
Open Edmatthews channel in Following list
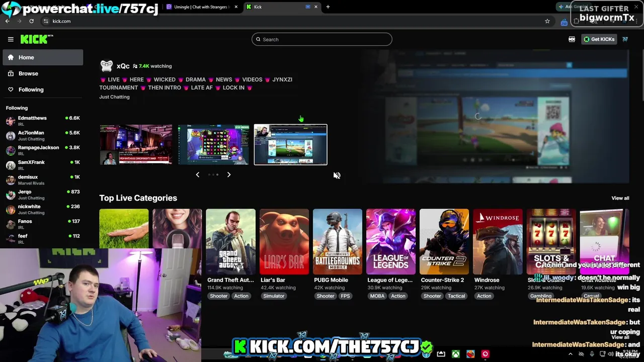[x=43, y=121]
